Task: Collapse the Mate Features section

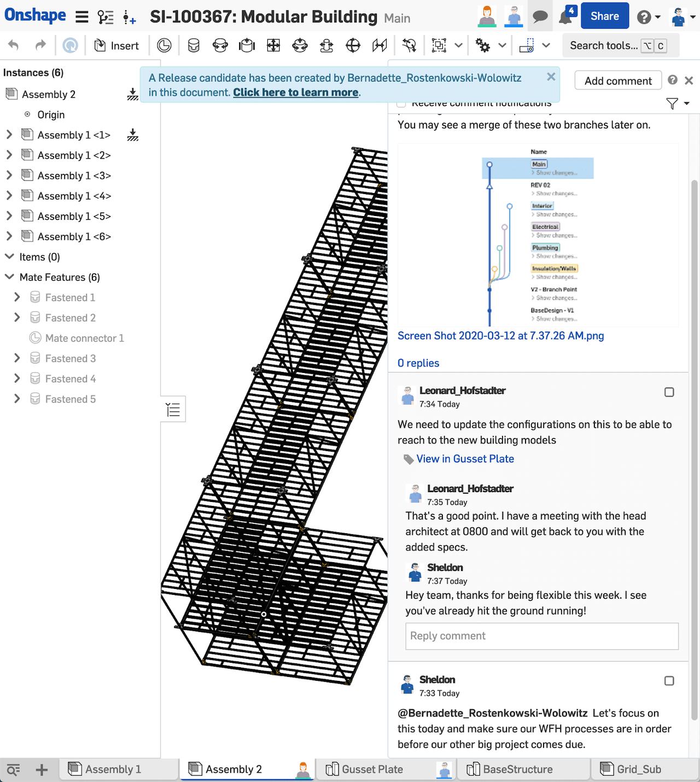Action: coord(9,277)
